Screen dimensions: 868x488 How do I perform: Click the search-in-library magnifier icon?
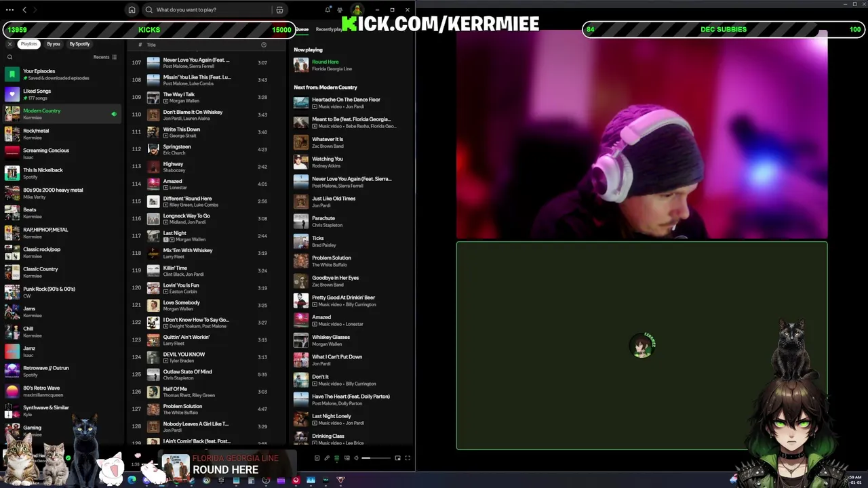pos(9,57)
